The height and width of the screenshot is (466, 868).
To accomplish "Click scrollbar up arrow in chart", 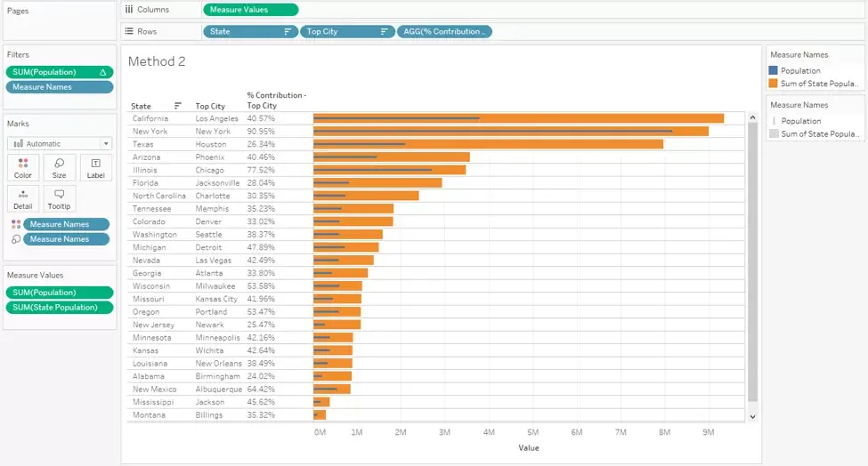I will pos(752,117).
